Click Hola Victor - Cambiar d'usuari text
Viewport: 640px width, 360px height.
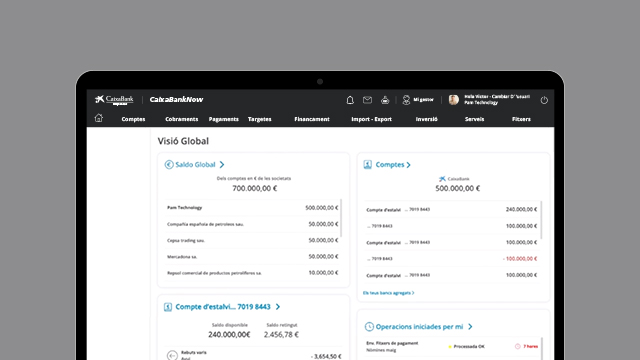497,97
